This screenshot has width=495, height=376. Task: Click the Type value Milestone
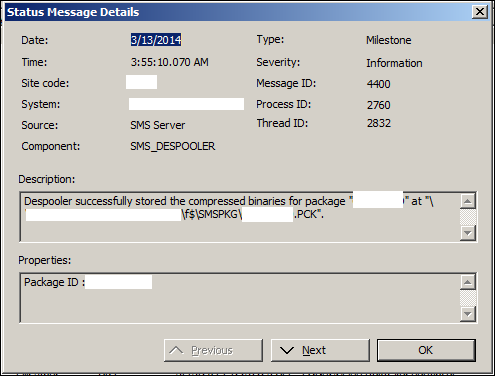[389, 40]
